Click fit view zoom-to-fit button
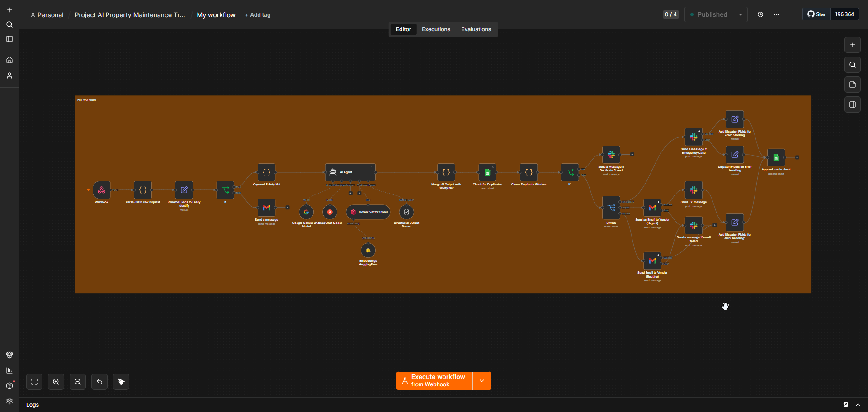The width and height of the screenshot is (868, 412). tap(34, 382)
